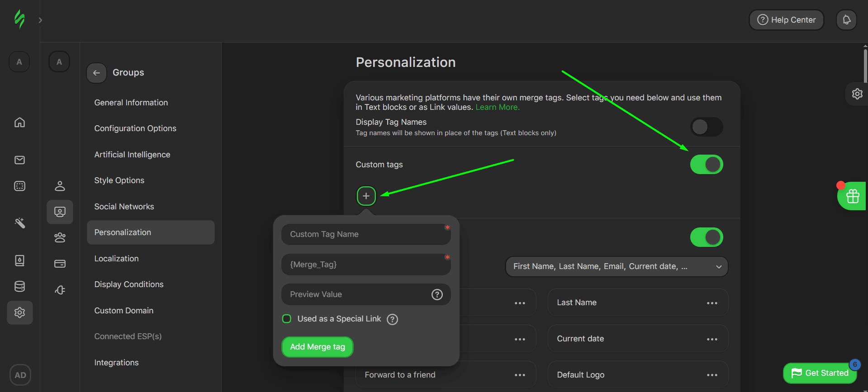868x392 pixels.
Task: Open the Current date options menu
Action: point(712,339)
